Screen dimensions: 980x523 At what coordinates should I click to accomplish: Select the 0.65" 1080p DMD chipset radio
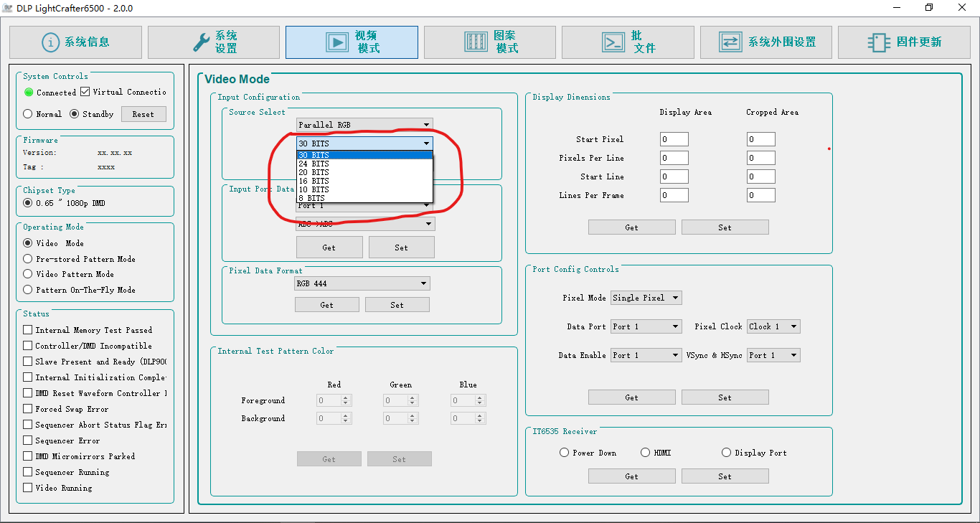coord(28,203)
